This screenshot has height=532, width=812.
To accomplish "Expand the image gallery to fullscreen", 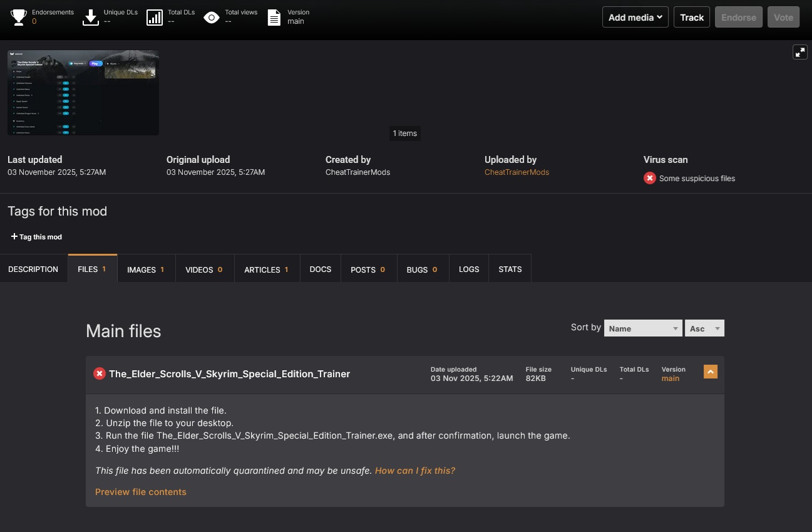I will pyautogui.click(x=800, y=52).
